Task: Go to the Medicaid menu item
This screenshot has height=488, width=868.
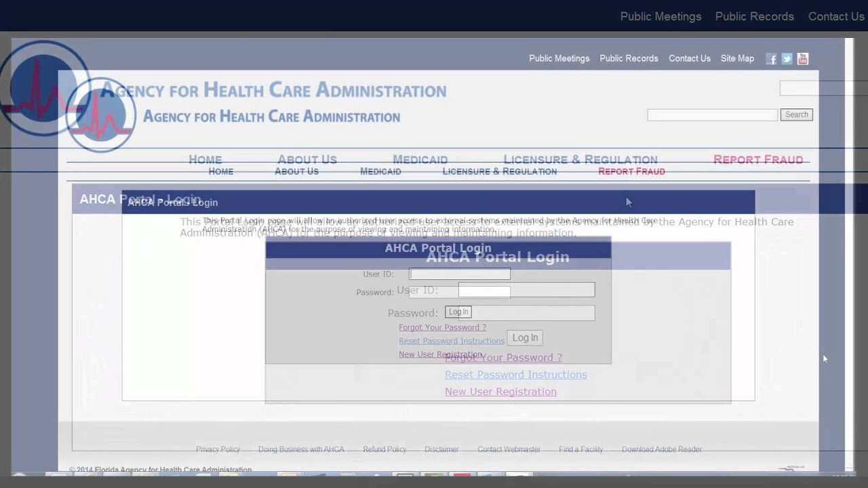Action: pyautogui.click(x=380, y=171)
